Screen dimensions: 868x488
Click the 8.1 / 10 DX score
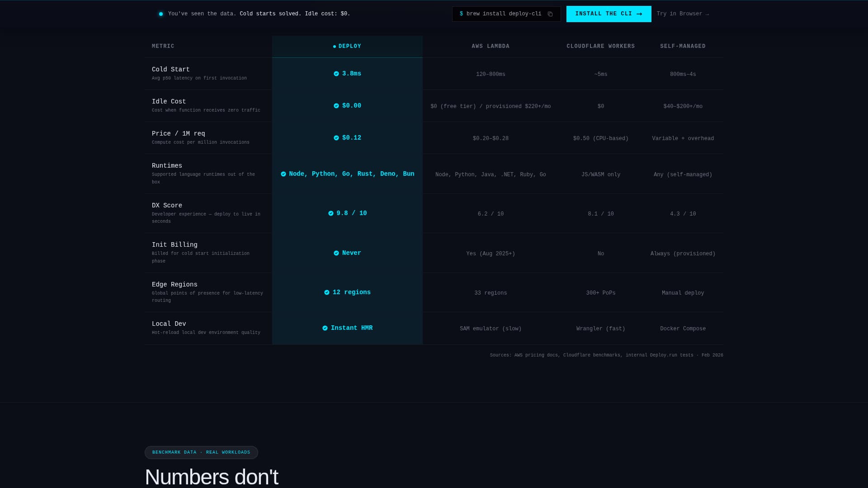pyautogui.click(x=601, y=214)
